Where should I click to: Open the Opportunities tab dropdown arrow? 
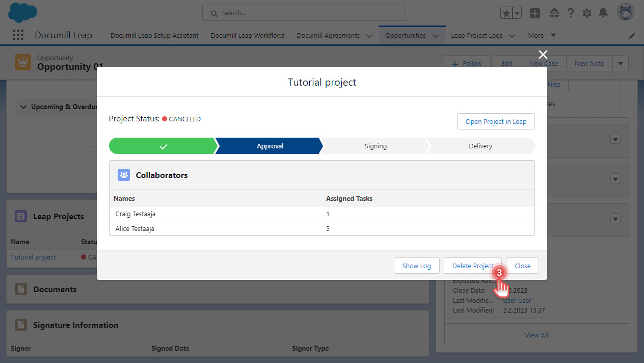436,36
